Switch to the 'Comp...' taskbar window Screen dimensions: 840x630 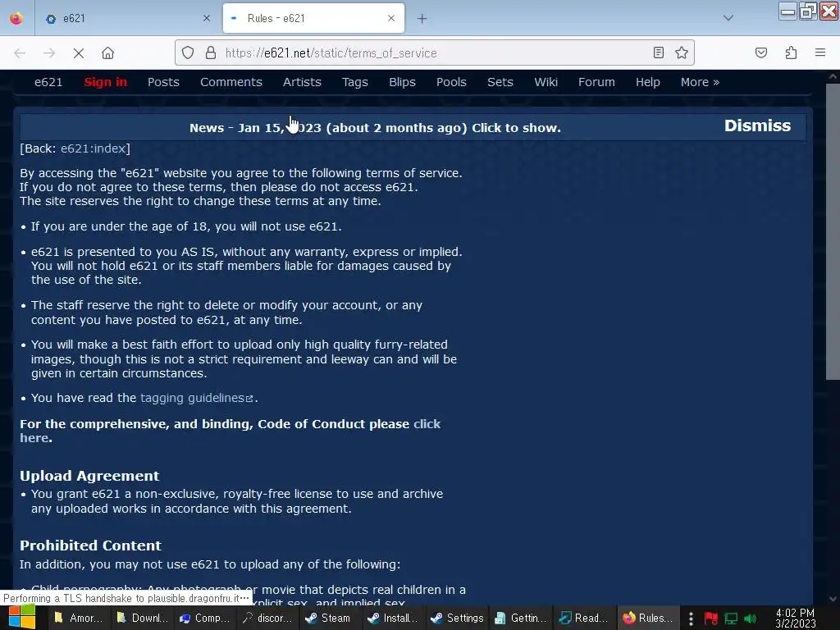(x=204, y=619)
